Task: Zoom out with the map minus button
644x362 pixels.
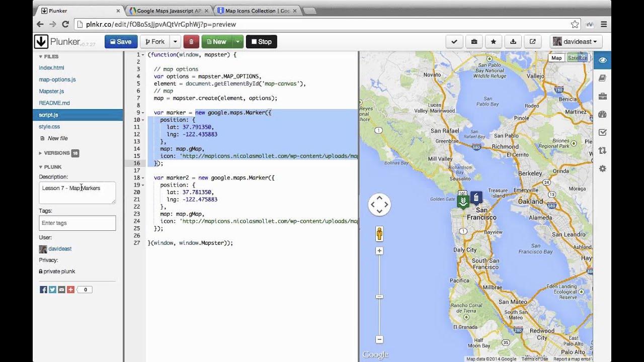Action: 379,339
